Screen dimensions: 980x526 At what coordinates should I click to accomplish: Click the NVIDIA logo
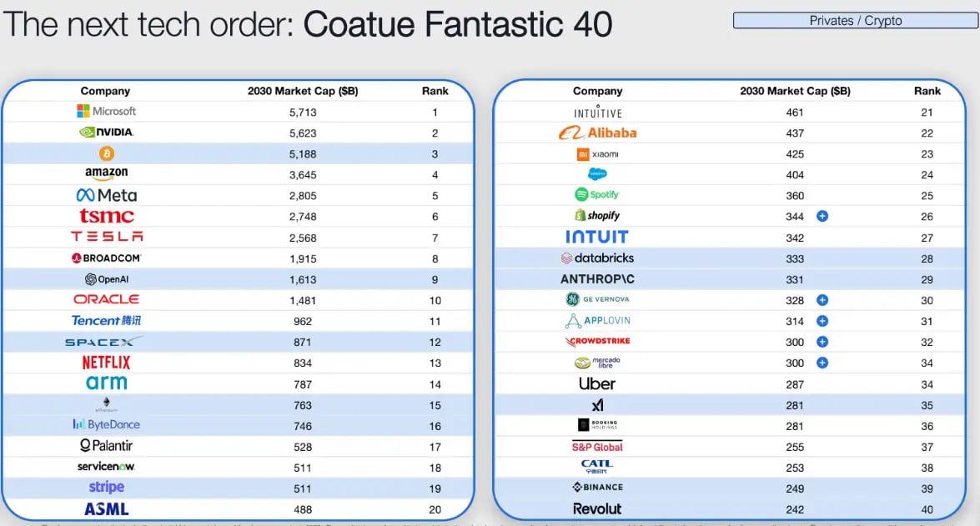tap(106, 133)
